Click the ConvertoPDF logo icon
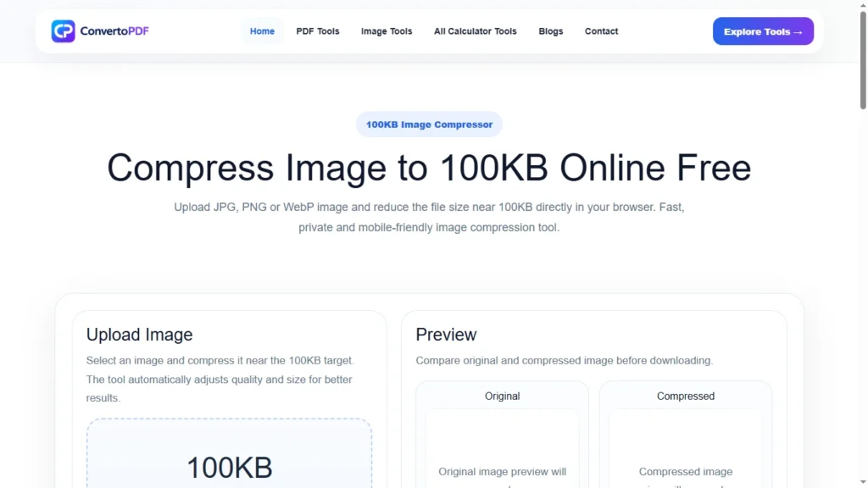868x488 pixels. (63, 31)
